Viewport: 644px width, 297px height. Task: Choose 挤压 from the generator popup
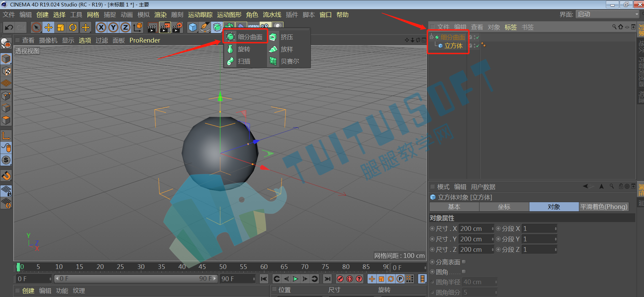point(282,37)
